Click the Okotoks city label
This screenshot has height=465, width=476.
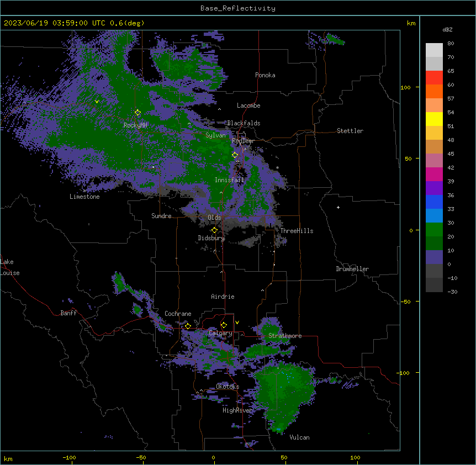pyautogui.click(x=228, y=387)
